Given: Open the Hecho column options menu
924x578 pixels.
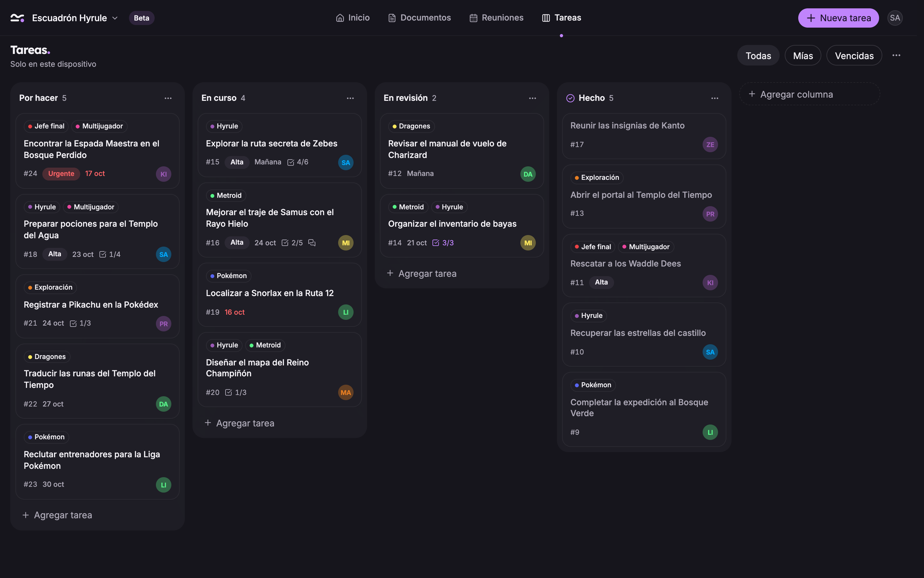Looking at the screenshot, I should [x=714, y=98].
